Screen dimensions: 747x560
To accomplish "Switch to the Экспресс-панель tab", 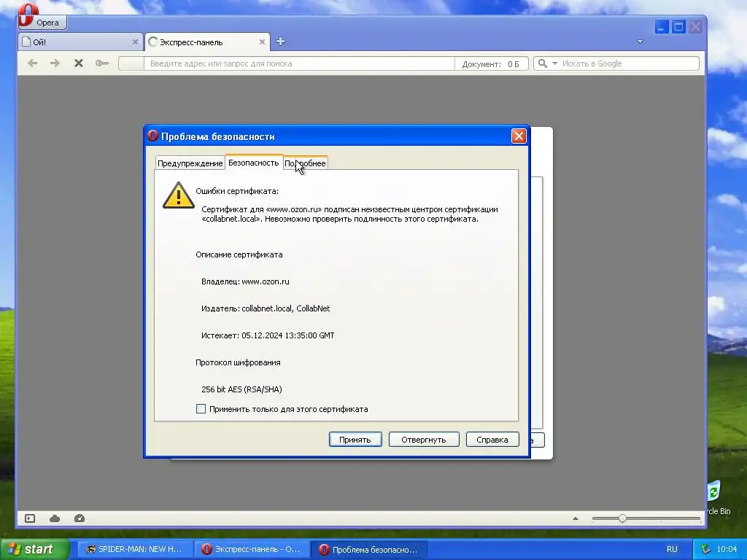I will [207, 42].
